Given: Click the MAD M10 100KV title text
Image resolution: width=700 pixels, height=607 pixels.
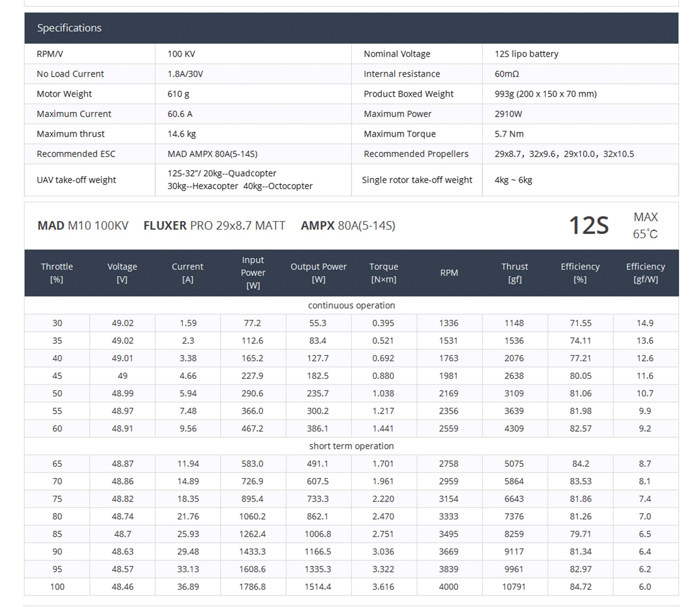Looking at the screenshot, I should (83, 225).
